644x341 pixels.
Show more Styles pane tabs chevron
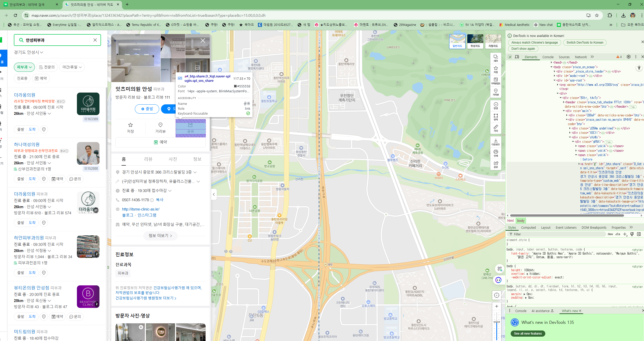coord(631,227)
